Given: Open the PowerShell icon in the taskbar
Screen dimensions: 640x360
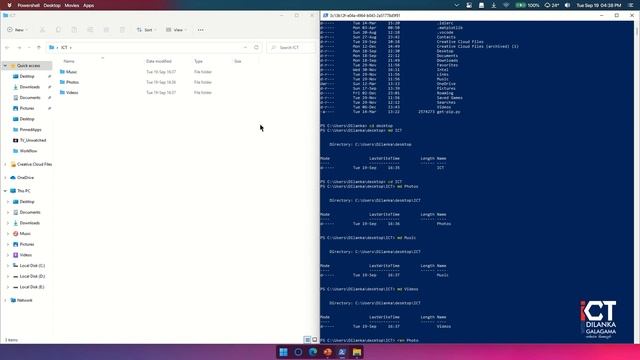Looking at the screenshot, I should [x=342, y=352].
